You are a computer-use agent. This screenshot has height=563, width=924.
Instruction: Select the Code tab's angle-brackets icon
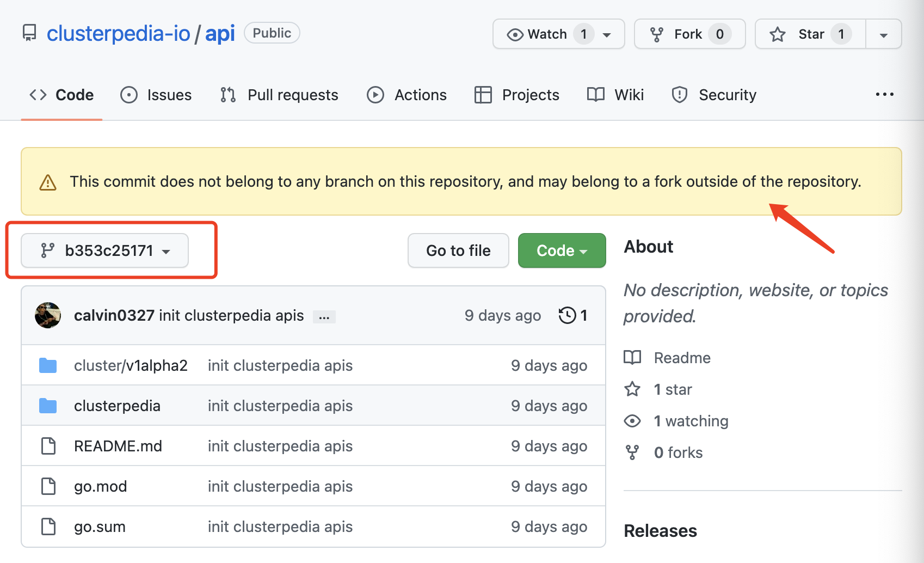point(37,94)
